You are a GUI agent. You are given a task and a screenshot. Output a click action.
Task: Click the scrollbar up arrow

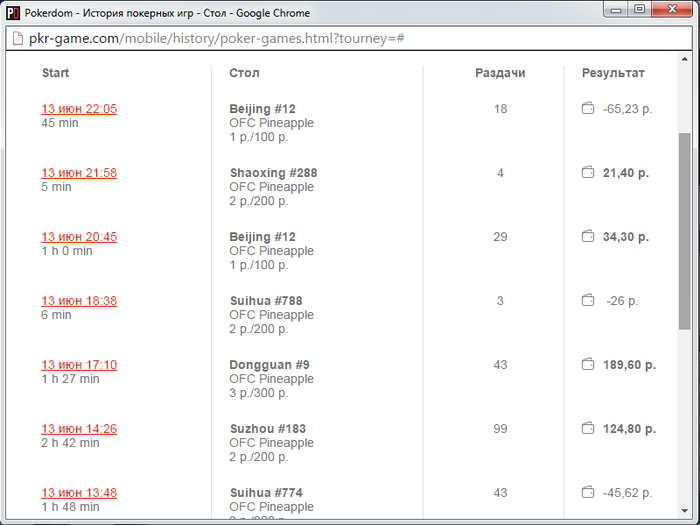684,62
